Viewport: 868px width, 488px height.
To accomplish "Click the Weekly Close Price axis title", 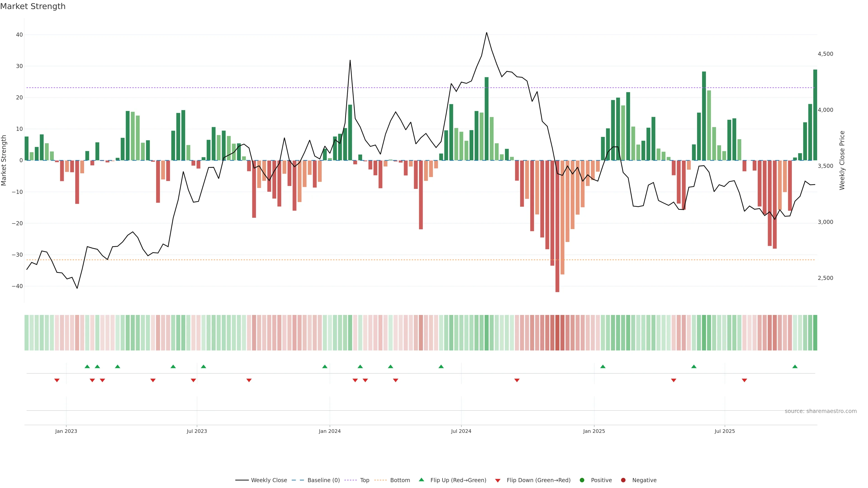I will (842, 160).
